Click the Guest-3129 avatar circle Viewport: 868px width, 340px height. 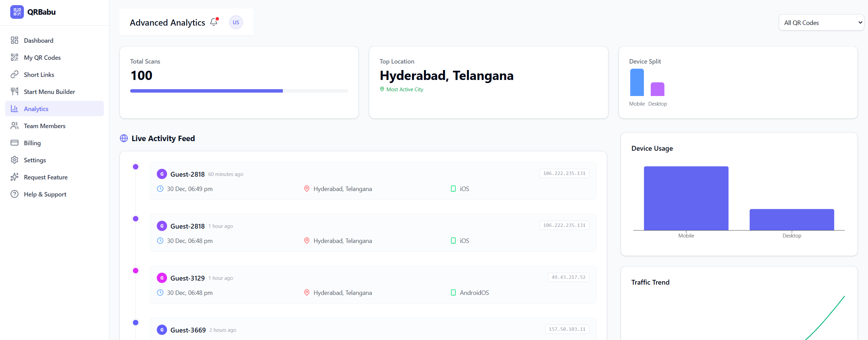click(x=162, y=278)
